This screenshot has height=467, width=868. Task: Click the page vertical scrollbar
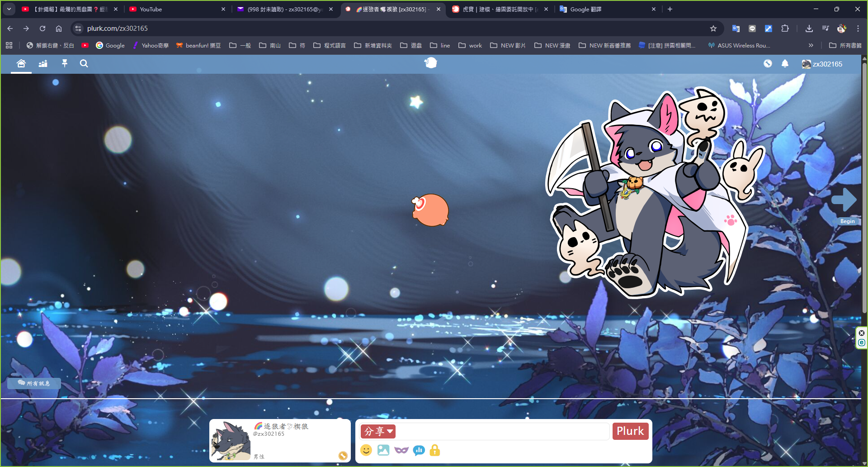864,181
